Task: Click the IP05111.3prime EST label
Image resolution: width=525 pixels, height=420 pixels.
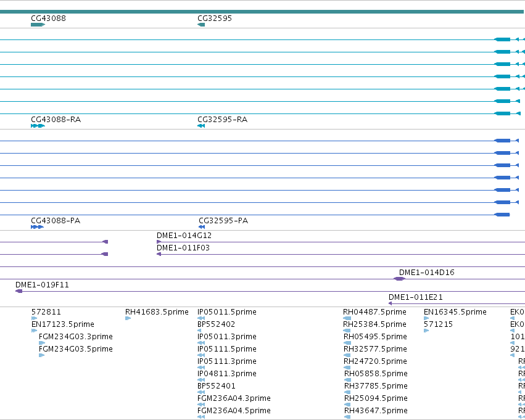Action: tap(227, 361)
